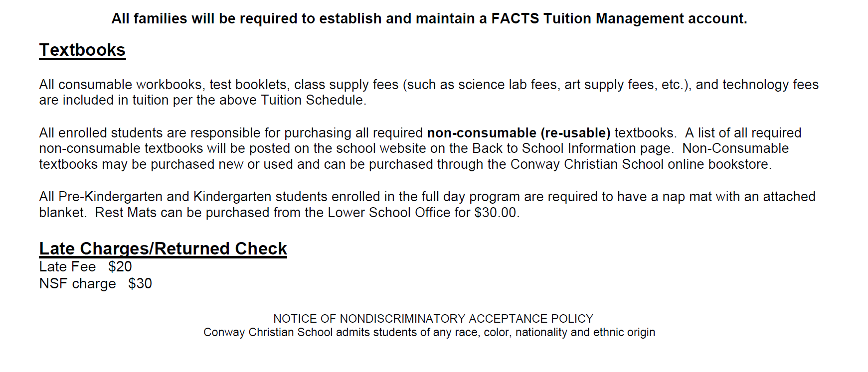Click the NOTICE OF NONDISCRIMINATORY ACCEPTANCE POLICY title
Image resolution: width=868 pixels, height=372 pixels.
click(433, 319)
